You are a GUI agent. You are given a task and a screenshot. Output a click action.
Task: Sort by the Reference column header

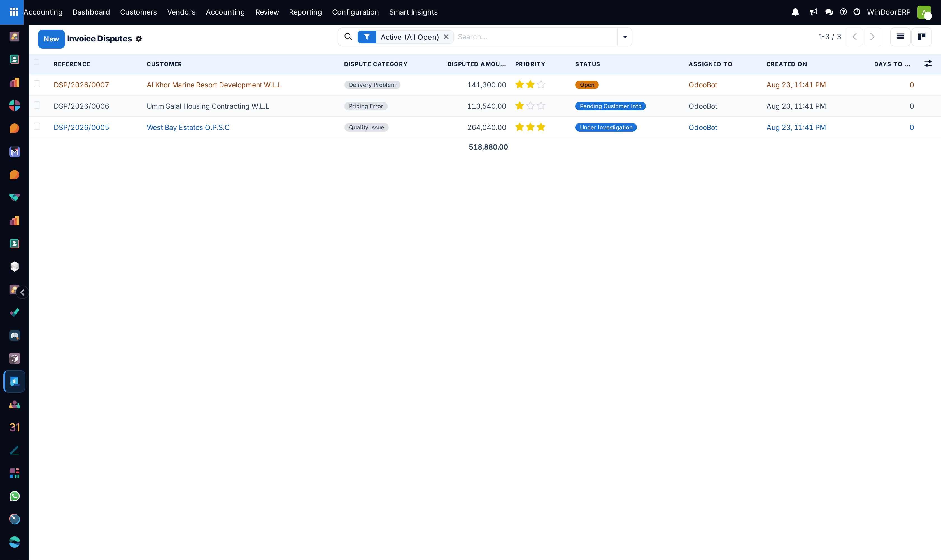tap(72, 64)
